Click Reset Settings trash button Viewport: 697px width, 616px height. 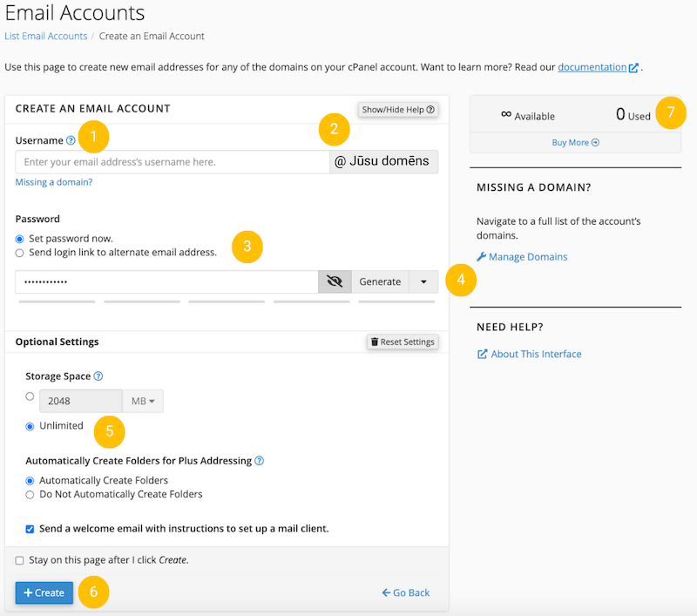[402, 342]
